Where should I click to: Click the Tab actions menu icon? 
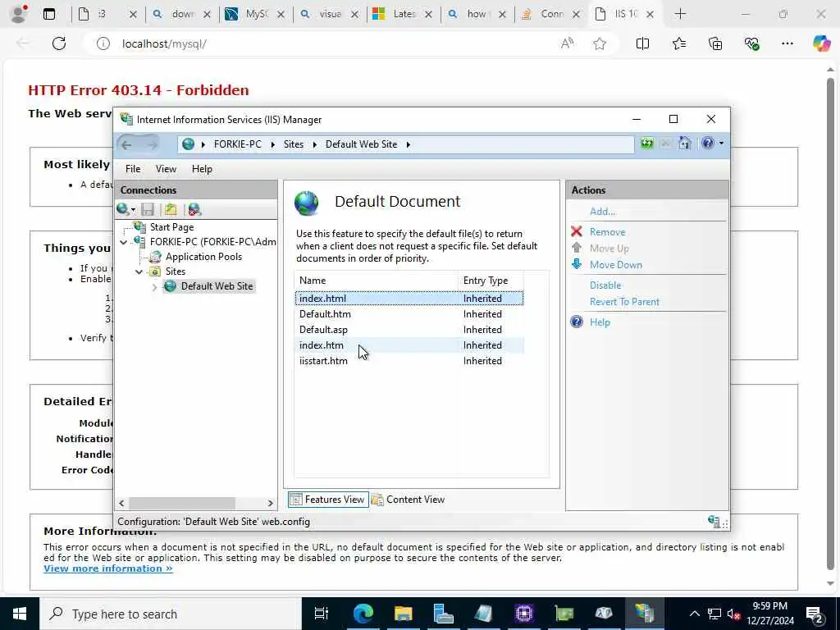[48, 14]
